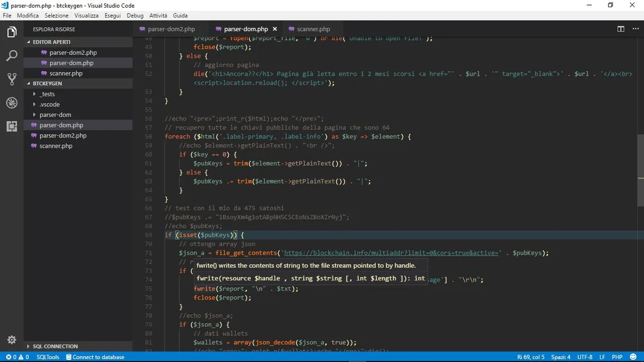The height and width of the screenshot is (362, 644).
Task: Collapse the EDITOR APERTI section
Action: (x=28, y=42)
